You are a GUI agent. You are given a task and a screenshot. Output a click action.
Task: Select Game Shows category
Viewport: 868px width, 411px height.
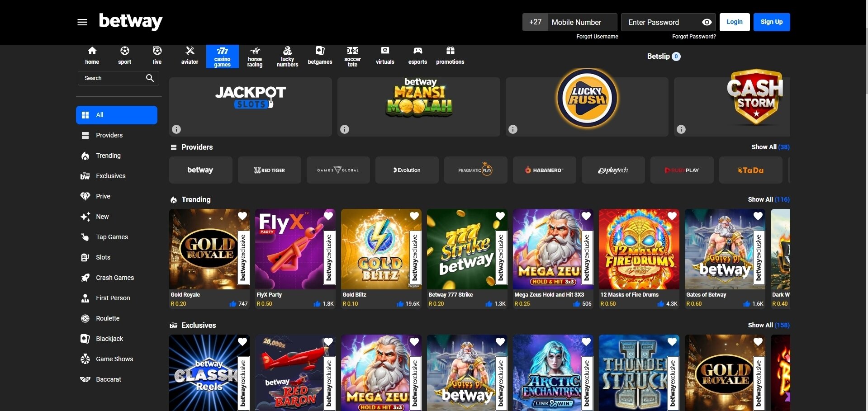coord(117,359)
